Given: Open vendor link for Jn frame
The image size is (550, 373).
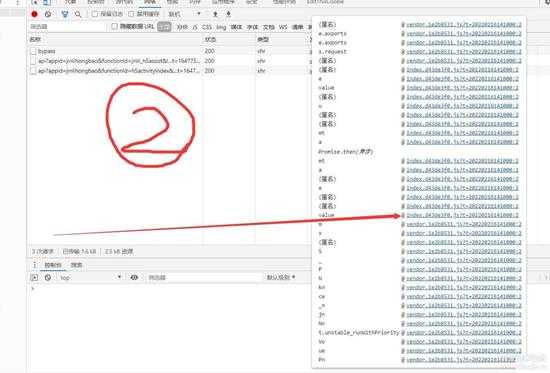Looking at the screenshot, I should (464, 315).
